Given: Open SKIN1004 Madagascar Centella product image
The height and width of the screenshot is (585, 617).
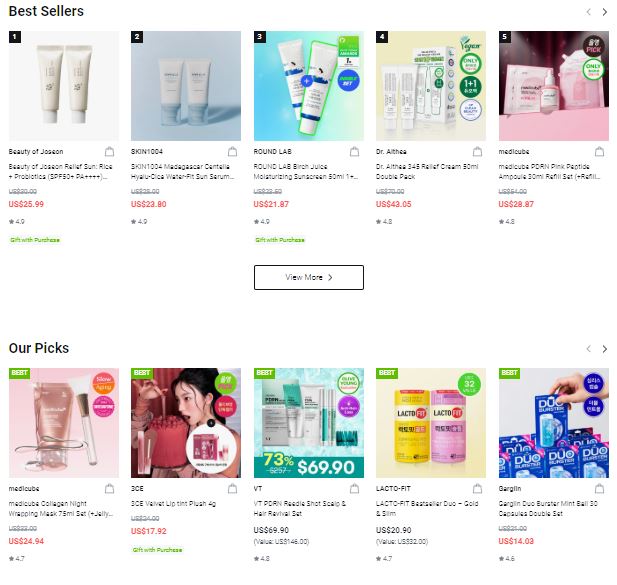Looking at the screenshot, I should 186,85.
